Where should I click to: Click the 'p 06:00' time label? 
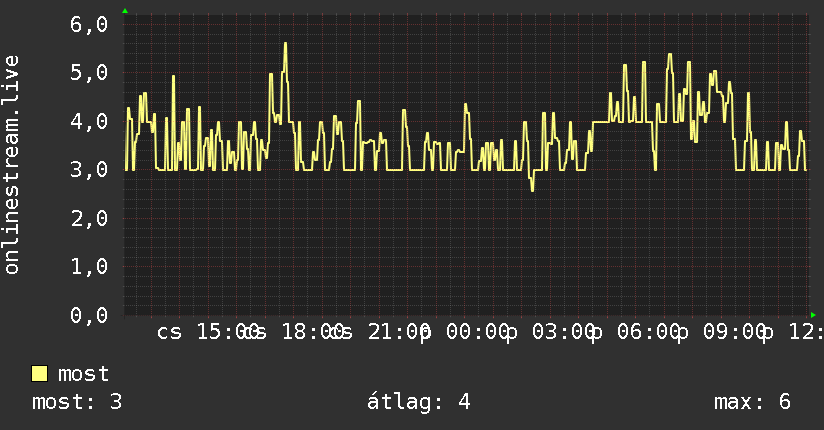point(635,332)
